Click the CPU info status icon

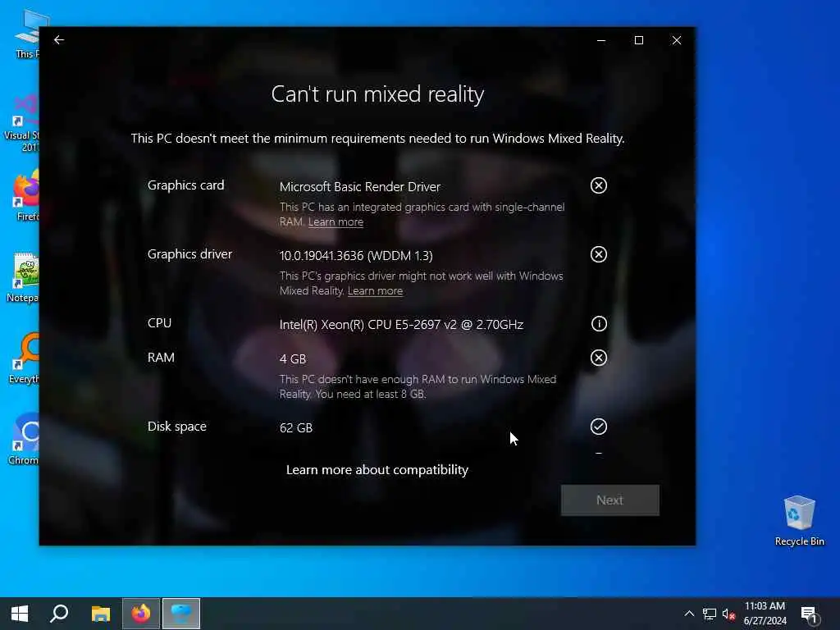(598, 323)
